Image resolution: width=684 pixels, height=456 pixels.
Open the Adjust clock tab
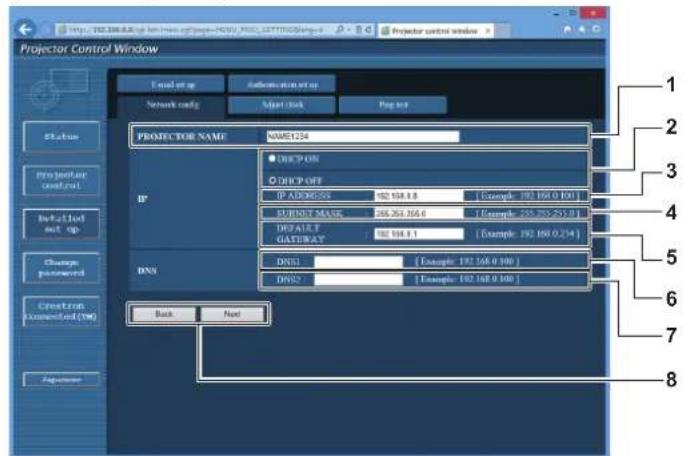pos(282,105)
